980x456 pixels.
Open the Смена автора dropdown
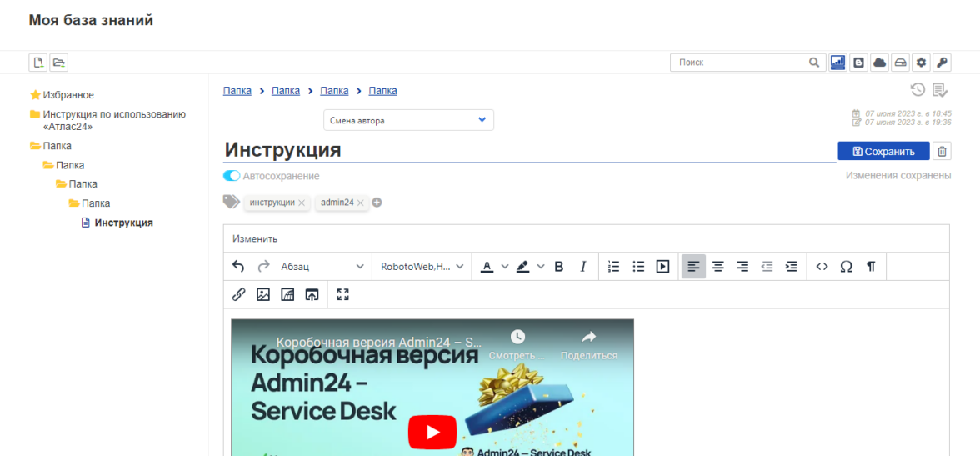tap(408, 120)
